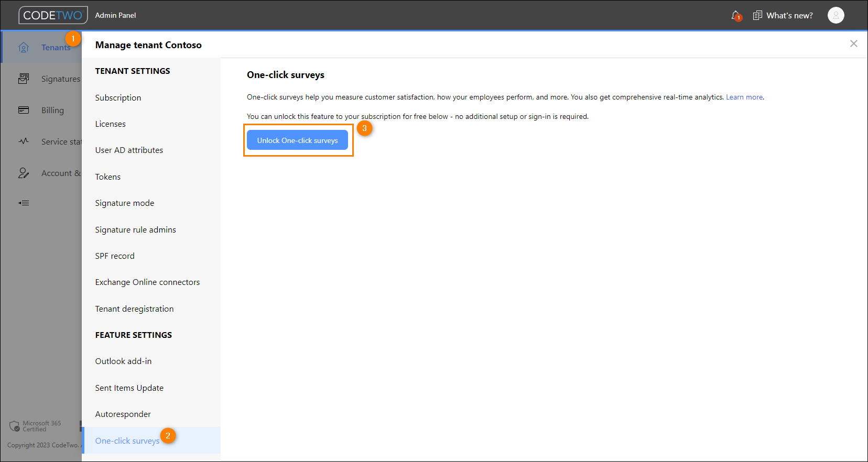
Task: Follow the Learn more link
Action: pyautogui.click(x=744, y=97)
